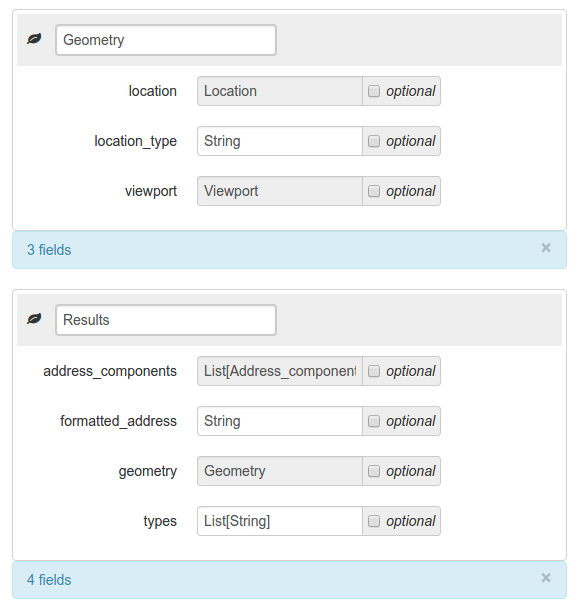Mark address_components as optional
This screenshot has height=613, width=580.
[x=374, y=371]
